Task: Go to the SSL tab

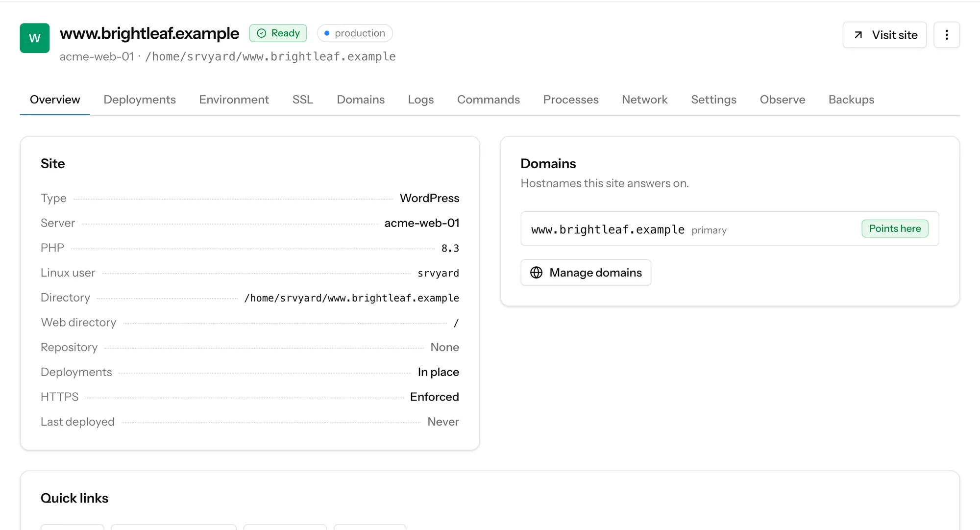Action: [303, 100]
